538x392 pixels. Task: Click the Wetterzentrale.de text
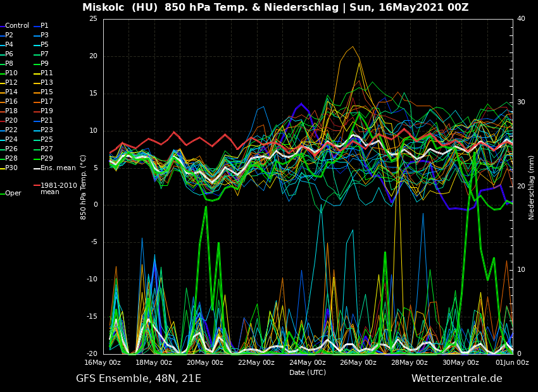456,379
